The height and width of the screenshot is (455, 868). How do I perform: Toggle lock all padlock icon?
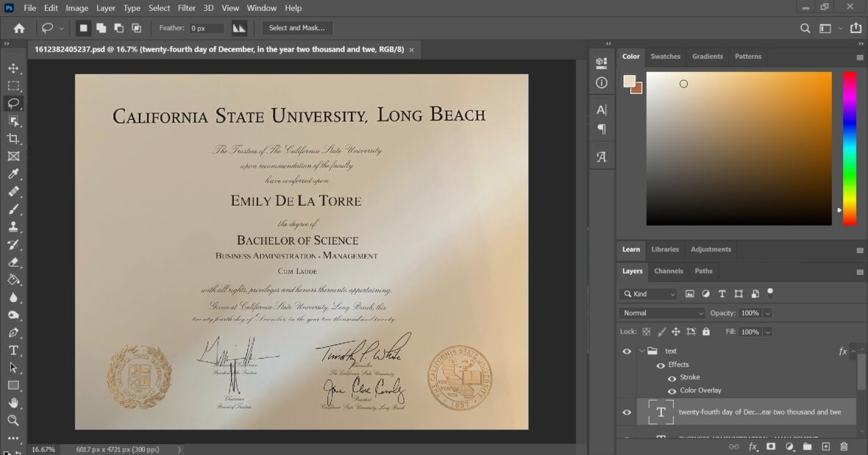[706, 332]
